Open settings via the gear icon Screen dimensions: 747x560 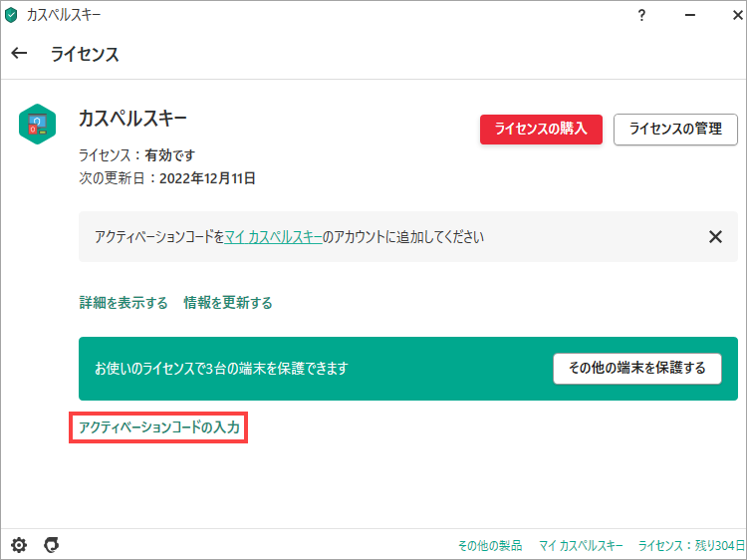pos(19,544)
